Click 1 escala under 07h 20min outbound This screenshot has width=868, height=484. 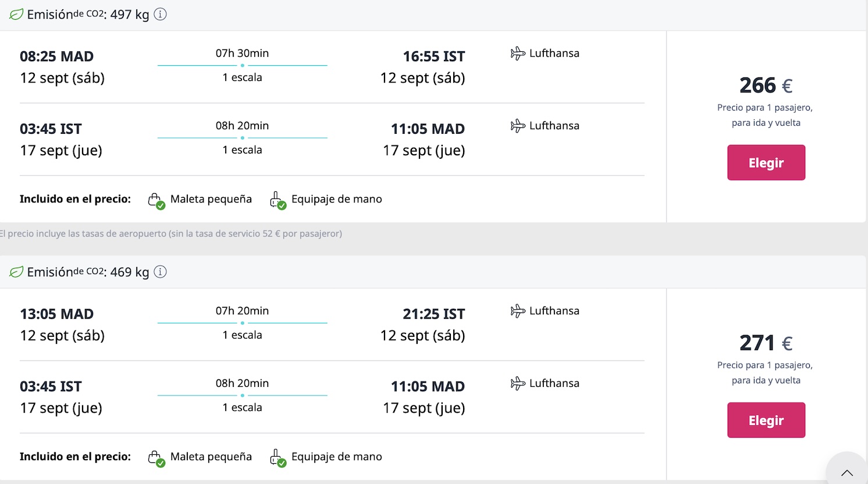(242, 335)
